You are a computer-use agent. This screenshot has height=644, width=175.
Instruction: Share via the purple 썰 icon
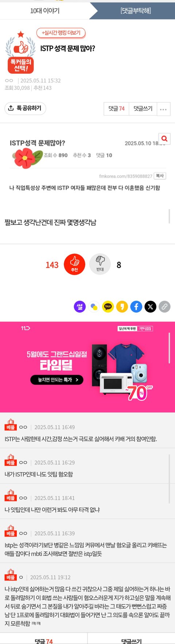click(79, 306)
